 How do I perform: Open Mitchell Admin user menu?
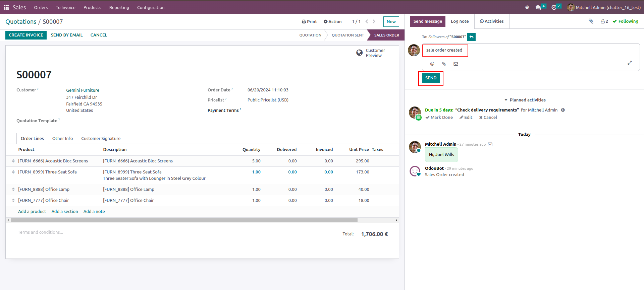[x=604, y=7]
